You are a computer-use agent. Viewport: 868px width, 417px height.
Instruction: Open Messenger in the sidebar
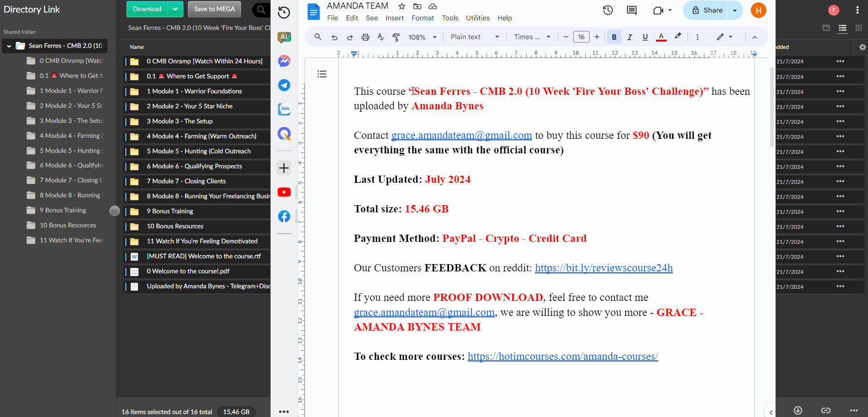click(284, 61)
